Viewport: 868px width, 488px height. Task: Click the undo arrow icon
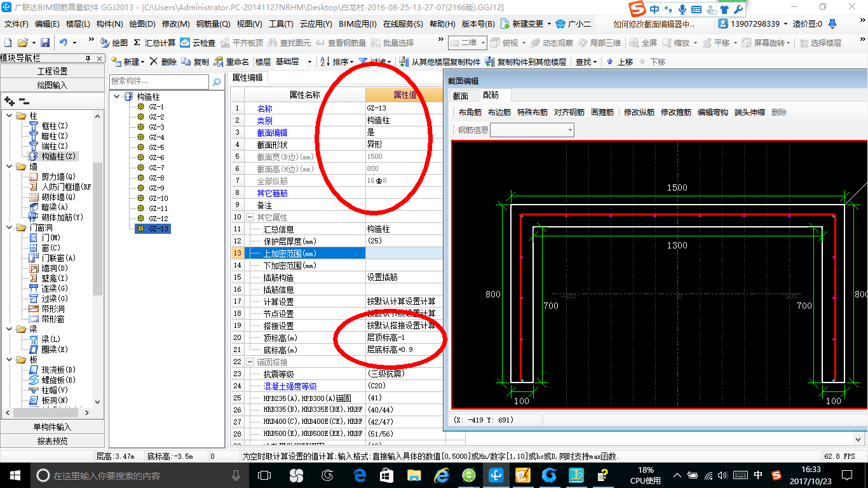pyautogui.click(x=64, y=43)
